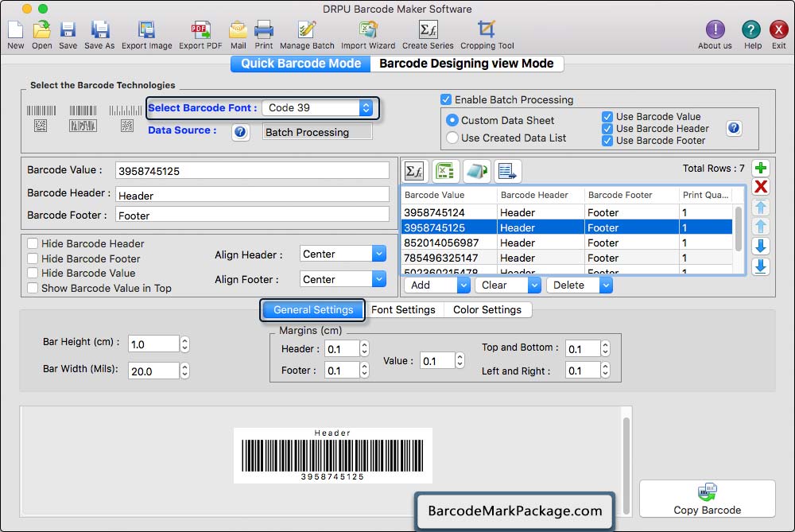The image size is (795, 532).
Task: Click the Create Series icon
Action: (x=428, y=31)
